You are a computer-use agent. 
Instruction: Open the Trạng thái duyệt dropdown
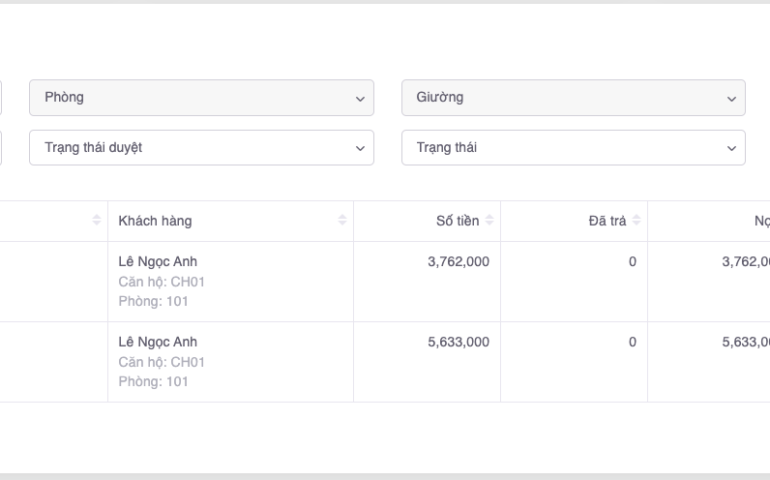(x=201, y=148)
